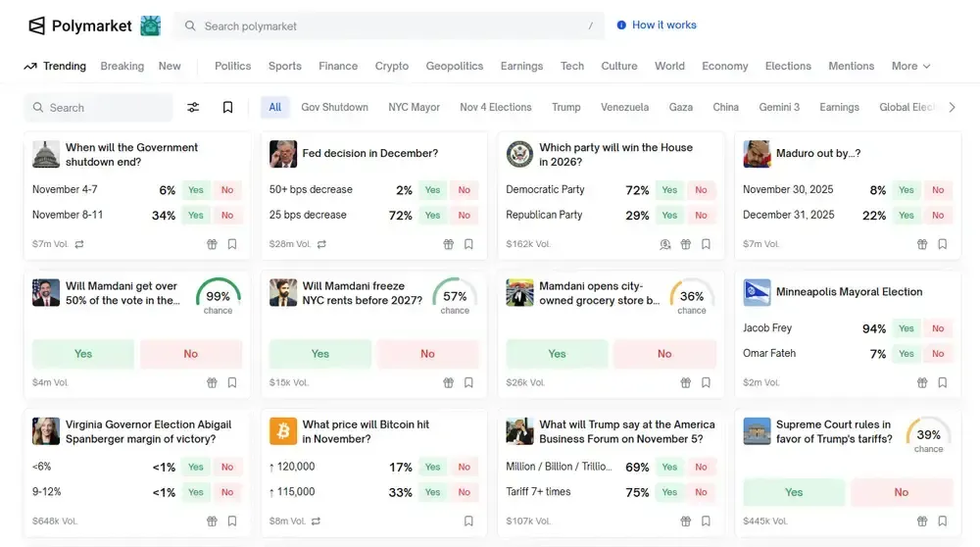Click the 99% chance gauge

coord(219,297)
